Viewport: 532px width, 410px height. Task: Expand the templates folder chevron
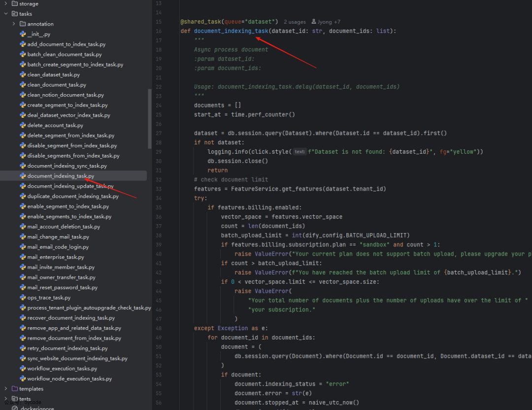6,389
